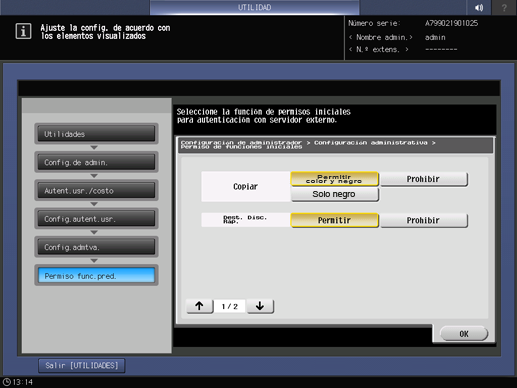Select Permitir color y negro for Copiar
This screenshot has width=517, height=388.
(x=334, y=179)
